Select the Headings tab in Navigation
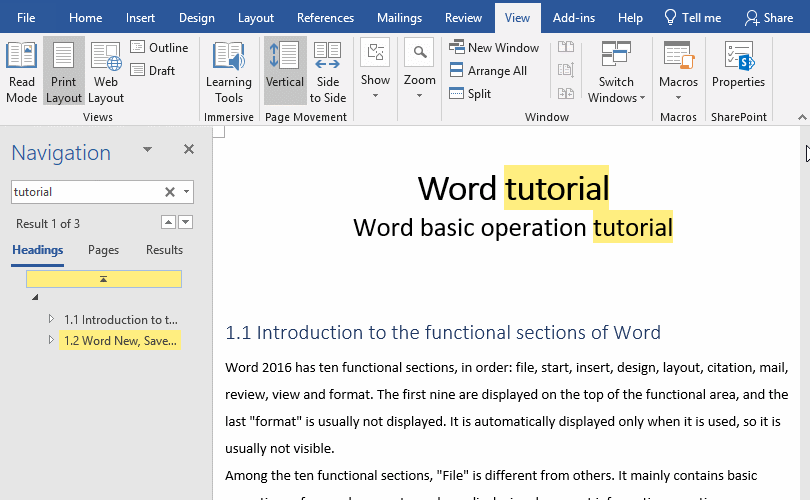The image size is (810, 500). point(38,250)
